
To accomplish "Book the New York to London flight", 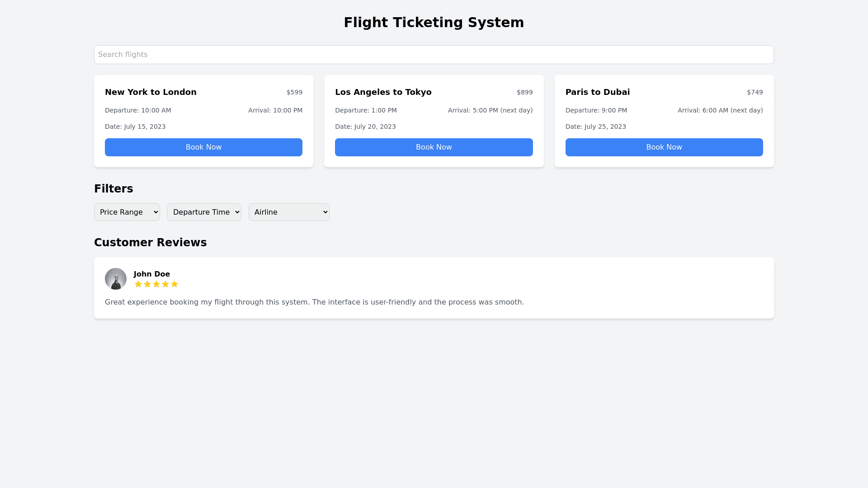I will point(203,147).
